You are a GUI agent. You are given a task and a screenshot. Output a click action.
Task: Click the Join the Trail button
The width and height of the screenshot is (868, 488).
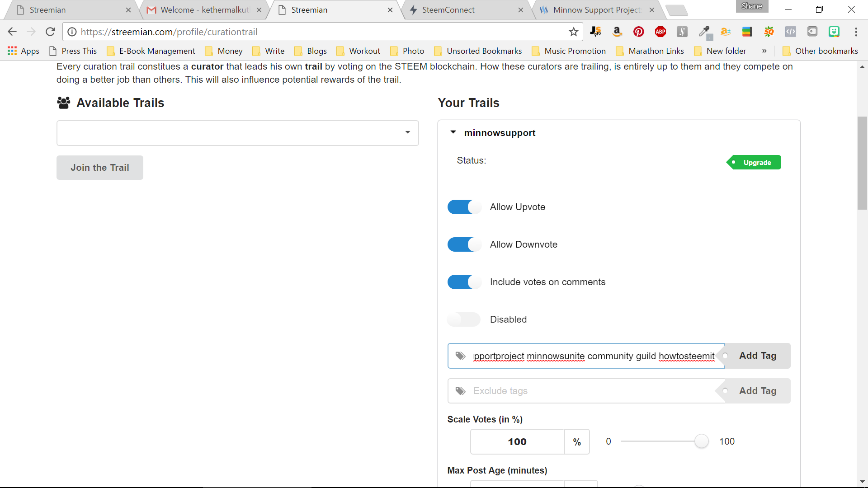[99, 168]
